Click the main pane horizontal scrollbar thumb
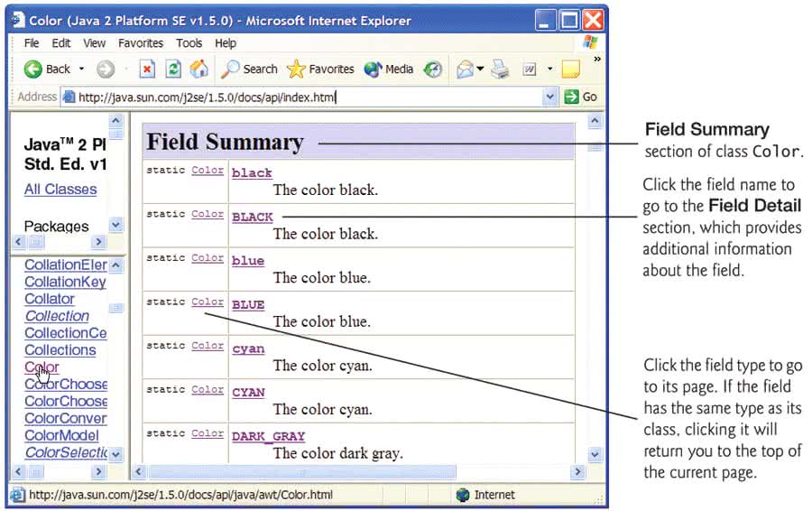 pyautogui.click(x=302, y=471)
